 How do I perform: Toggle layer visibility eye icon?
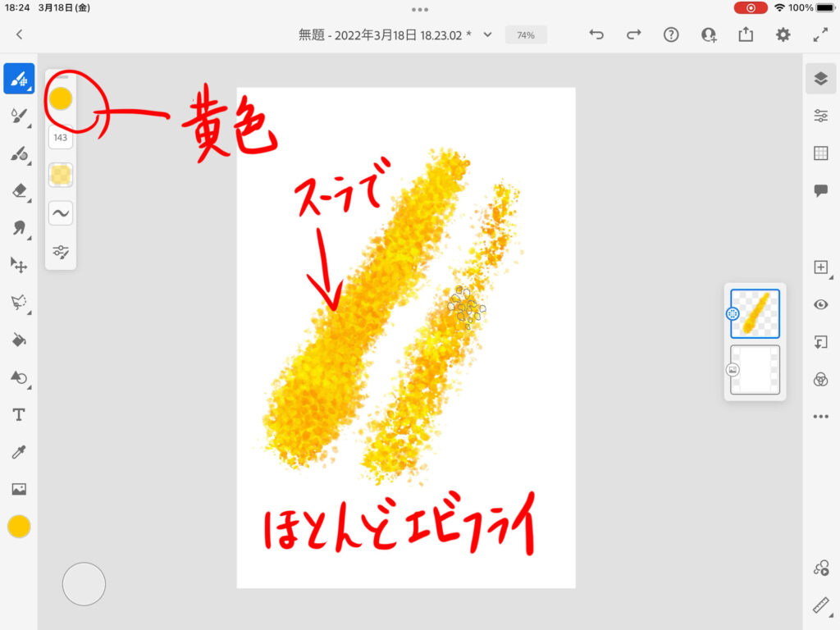[820, 304]
